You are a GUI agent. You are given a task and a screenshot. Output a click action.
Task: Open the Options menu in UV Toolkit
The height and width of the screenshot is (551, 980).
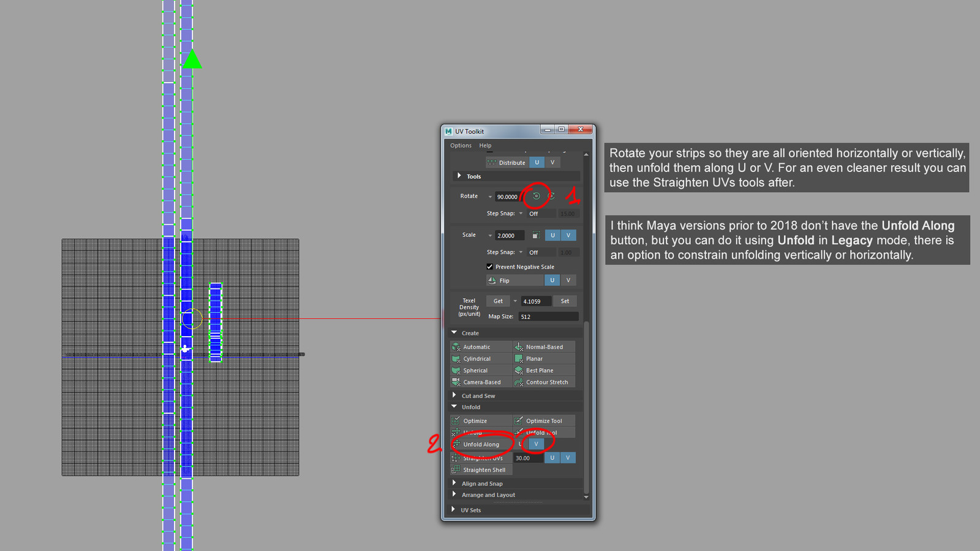pyautogui.click(x=461, y=146)
